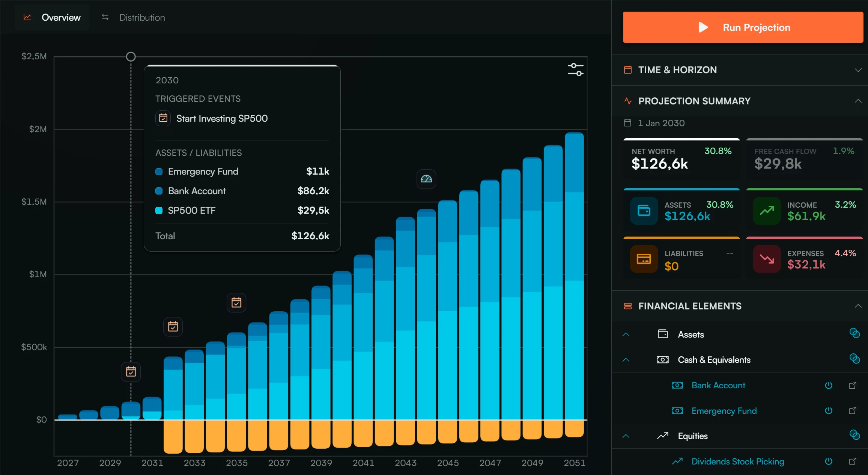Click the Assets group link icon
The height and width of the screenshot is (475, 868).
click(x=854, y=333)
